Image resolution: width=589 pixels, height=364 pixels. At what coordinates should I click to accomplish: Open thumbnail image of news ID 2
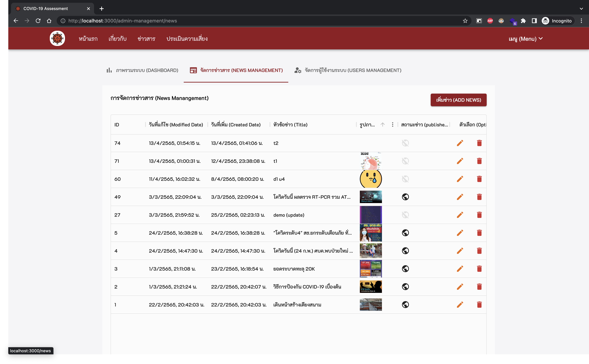click(371, 286)
